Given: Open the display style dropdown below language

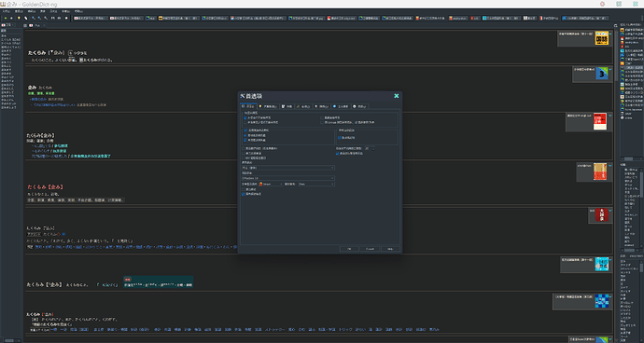Looking at the screenshot, I should [x=287, y=178].
